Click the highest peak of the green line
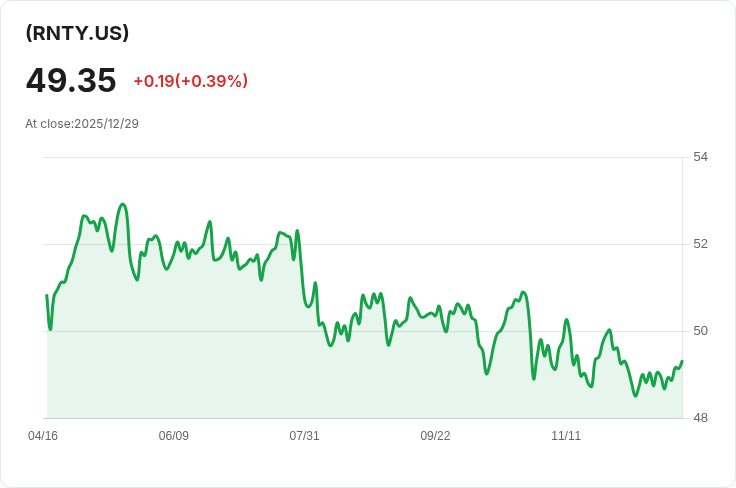This screenshot has width=736, height=488. 122,204
